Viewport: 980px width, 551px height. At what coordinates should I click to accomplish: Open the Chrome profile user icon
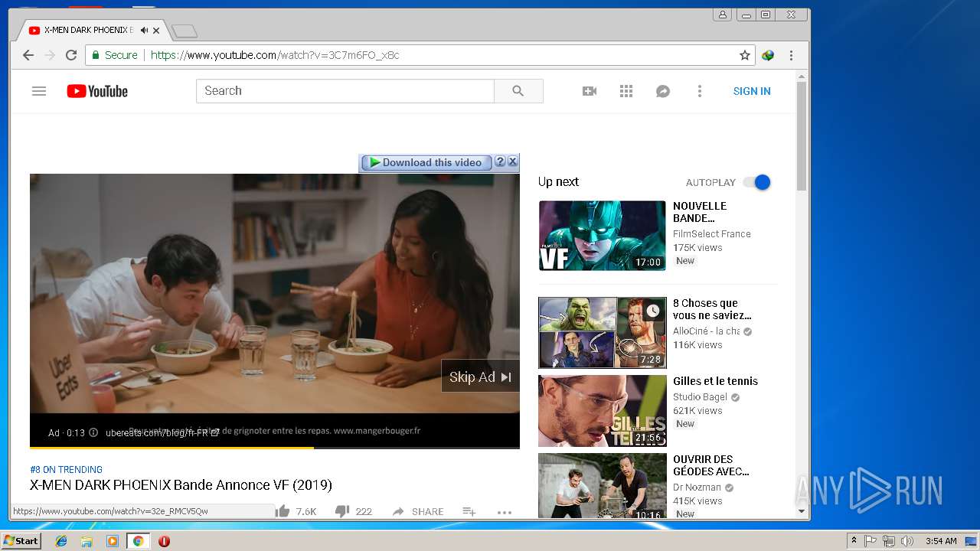[722, 15]
